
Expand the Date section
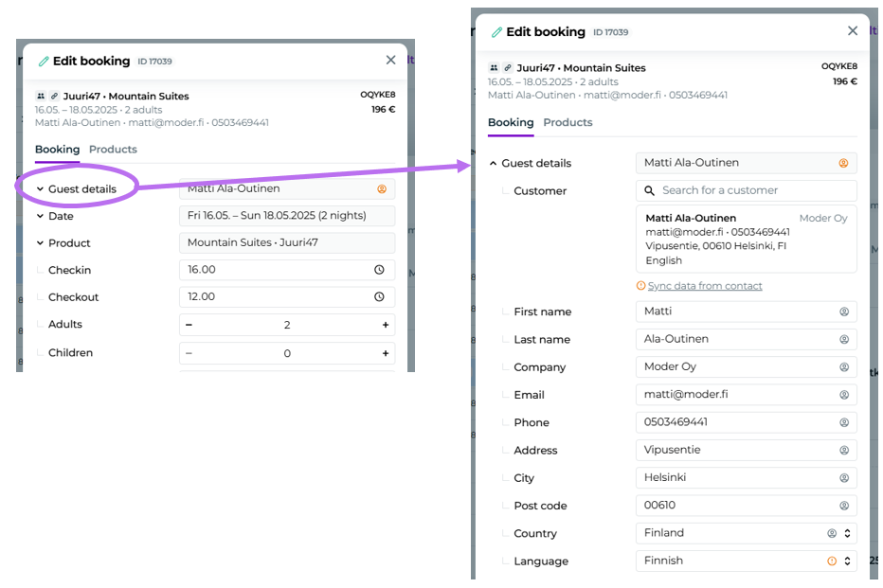click(x=41, y=216)
